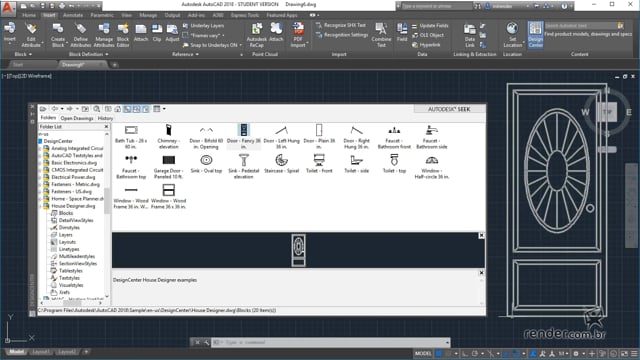
Task: Click the DesignCenter Up folder icon
Action: click(85, 109)
